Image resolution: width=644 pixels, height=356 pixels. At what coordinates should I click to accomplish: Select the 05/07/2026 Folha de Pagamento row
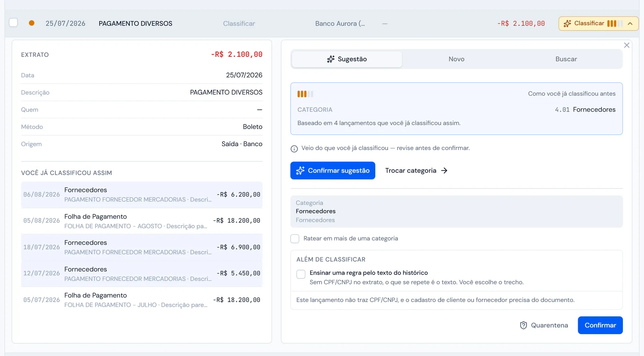coord(142,300)
